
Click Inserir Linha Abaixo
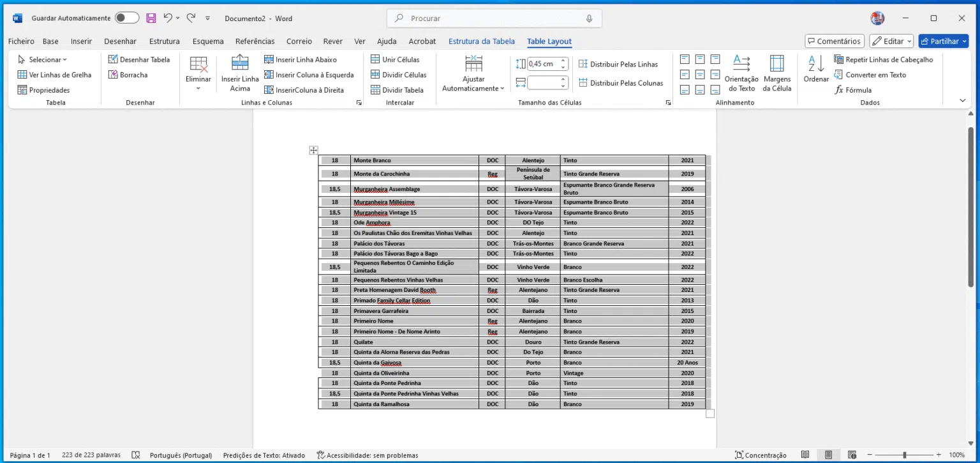click(301, 59)
